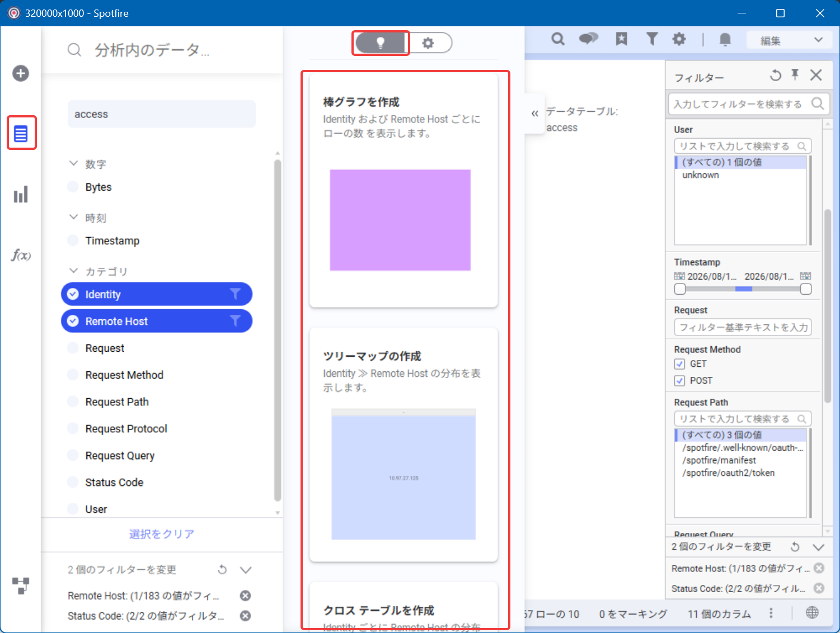
Task: Remove the Remote Host filter in left panel
Action: (x=245, y=596)
